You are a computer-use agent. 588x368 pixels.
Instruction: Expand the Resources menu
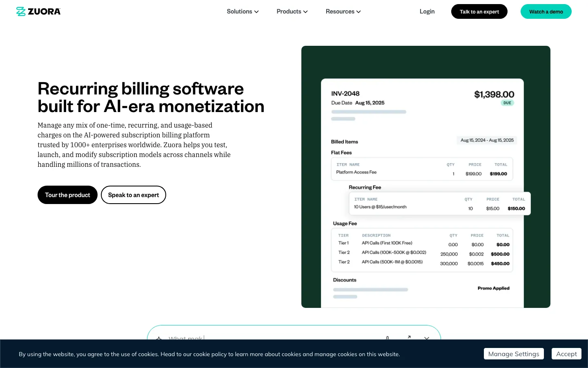(343, 11)
